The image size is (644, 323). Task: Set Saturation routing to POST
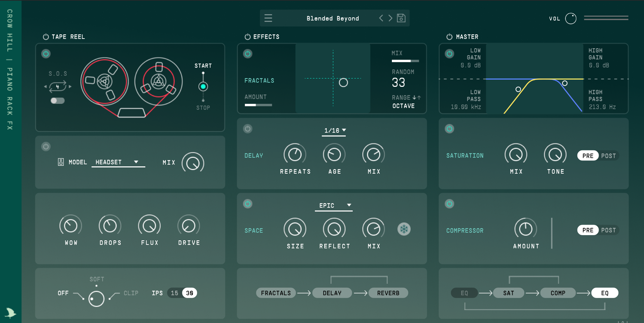pyautogui.click(x=608, y=156)
